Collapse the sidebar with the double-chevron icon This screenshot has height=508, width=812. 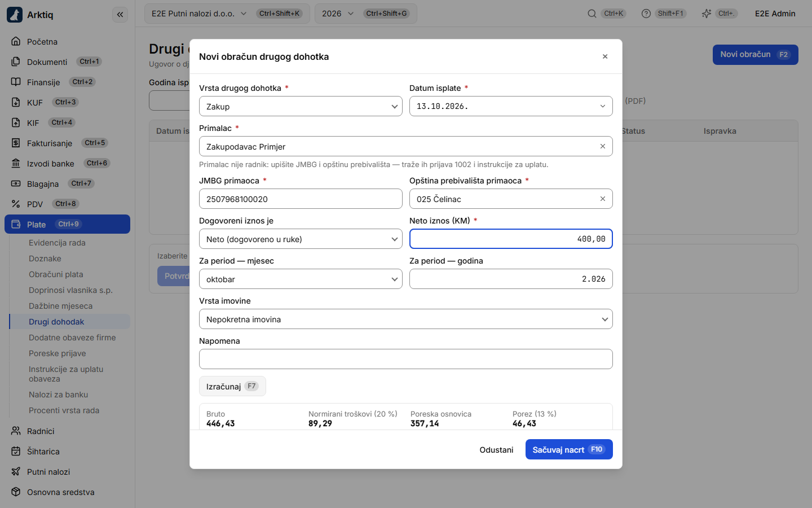pyautogui.click(x=120, y=15)
